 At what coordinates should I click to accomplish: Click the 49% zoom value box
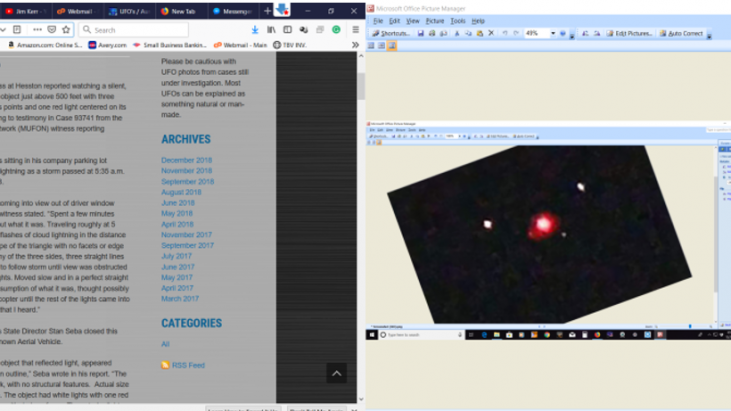click(x=537, y=33)
